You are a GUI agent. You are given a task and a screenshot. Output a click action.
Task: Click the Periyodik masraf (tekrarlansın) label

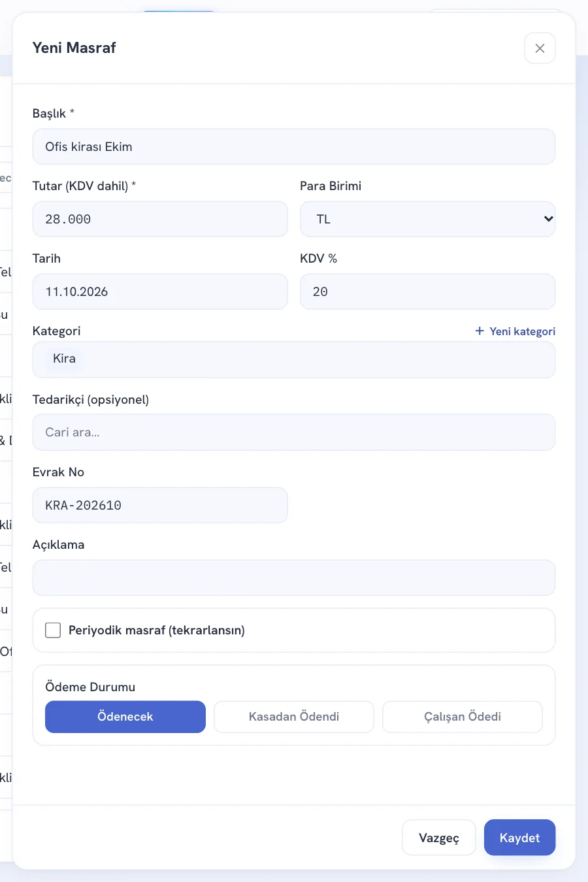tap(157, 630)
